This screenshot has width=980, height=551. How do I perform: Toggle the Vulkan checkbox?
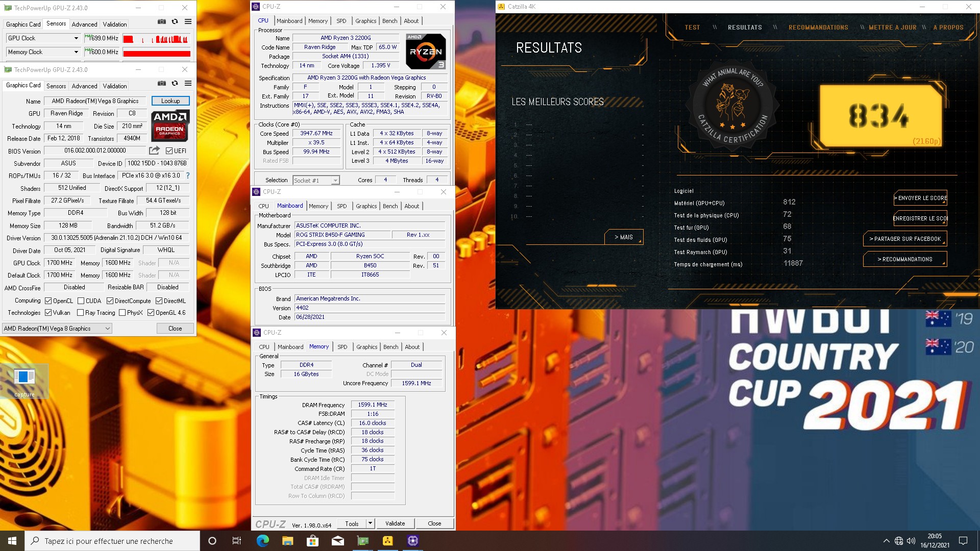pos(48,313)
